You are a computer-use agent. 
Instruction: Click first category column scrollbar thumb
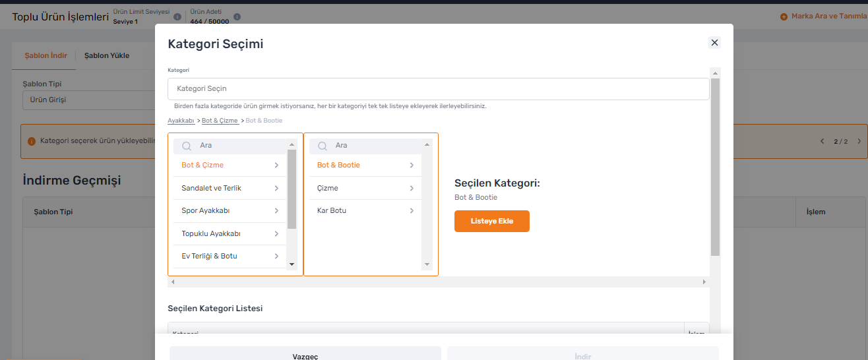[292, 189]
